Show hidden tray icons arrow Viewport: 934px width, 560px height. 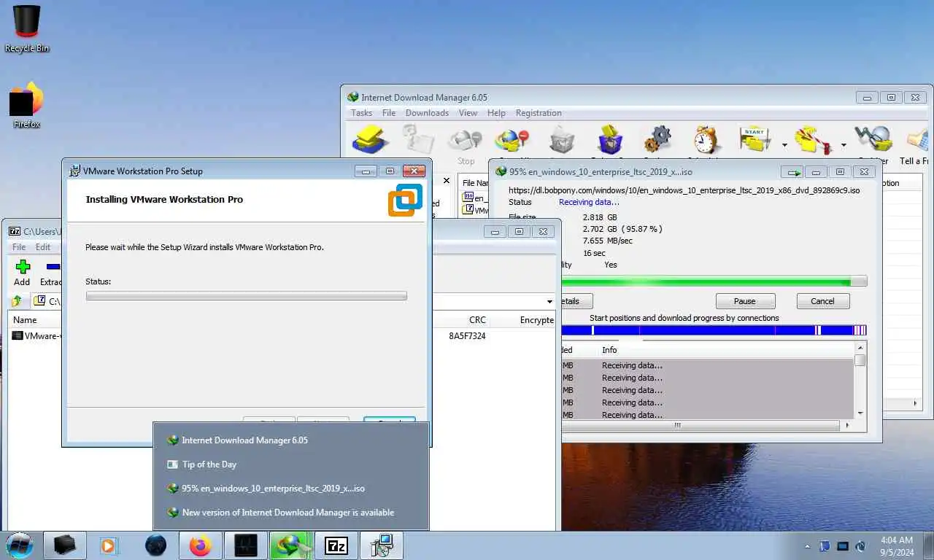point(807,546)
